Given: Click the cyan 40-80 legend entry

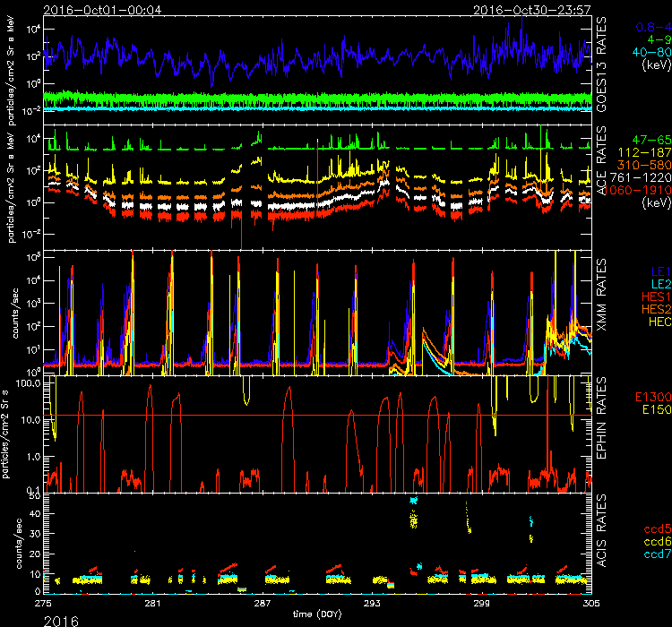Looking at the screenshot, I should (652, 52).
